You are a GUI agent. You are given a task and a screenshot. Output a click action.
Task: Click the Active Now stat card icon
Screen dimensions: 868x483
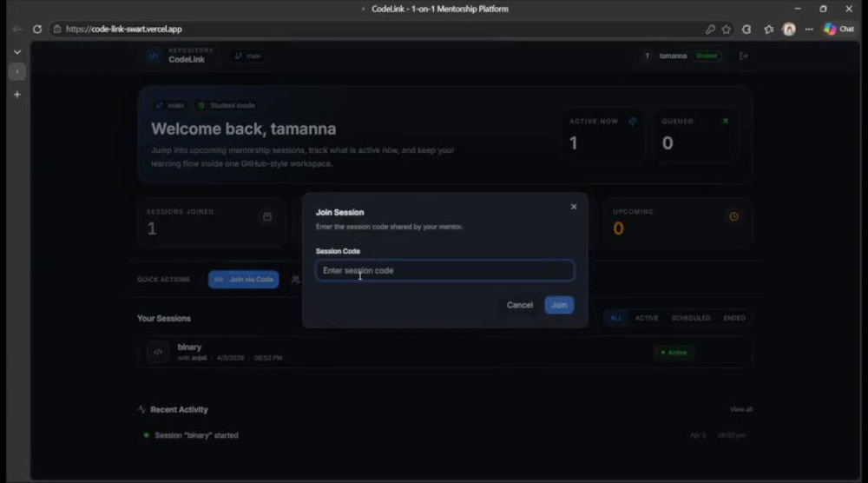click(x=633, y=122)
